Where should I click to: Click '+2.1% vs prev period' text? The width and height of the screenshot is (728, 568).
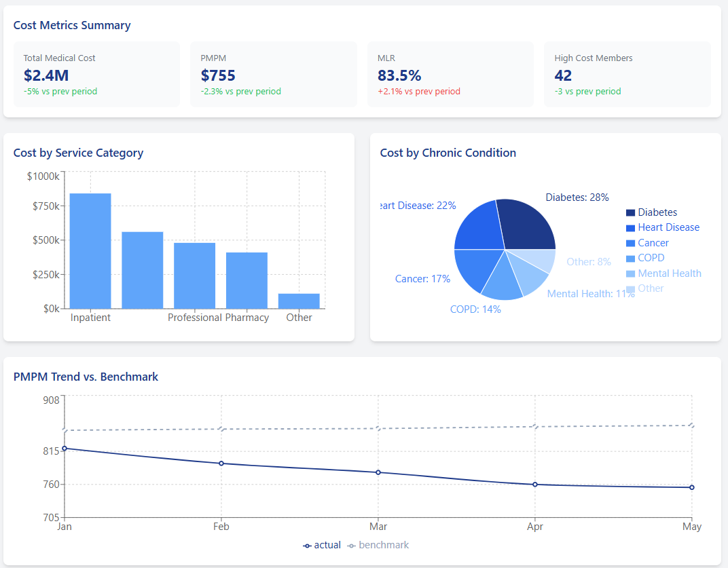(419, 92)
